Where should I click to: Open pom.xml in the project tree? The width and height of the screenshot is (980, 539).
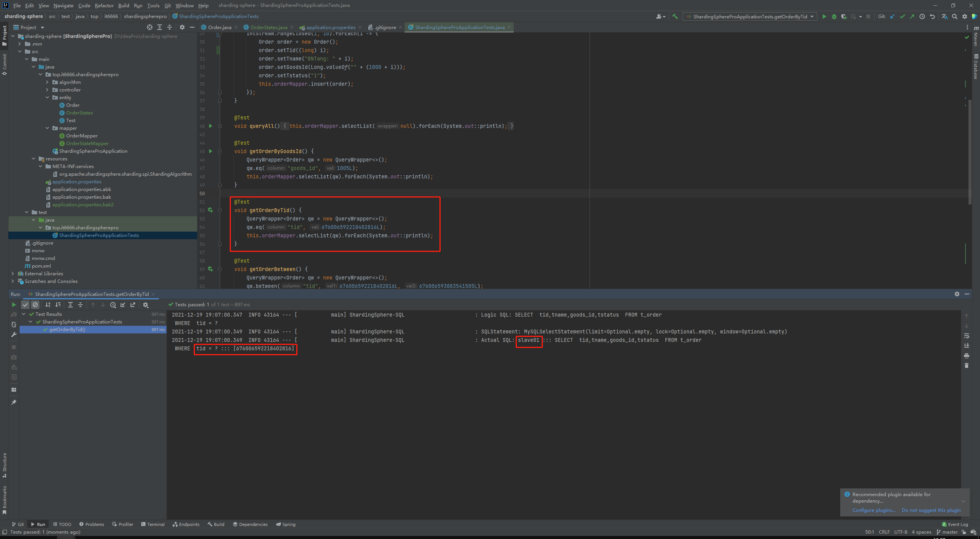point(38,266)
